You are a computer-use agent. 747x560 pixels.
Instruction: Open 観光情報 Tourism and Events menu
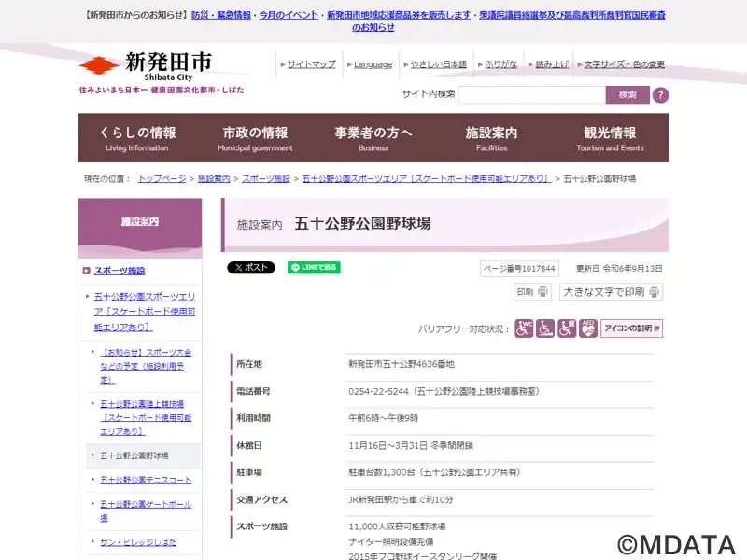coord(610,138)
